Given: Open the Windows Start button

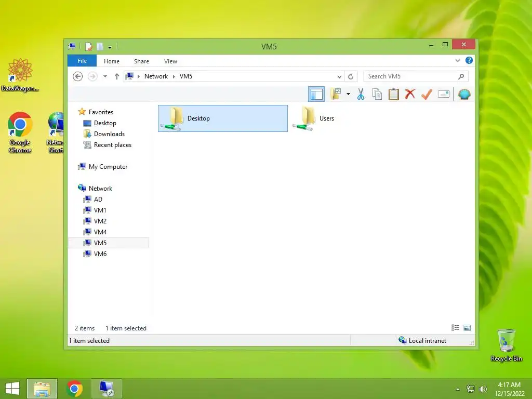Looking at the screenshot, I should tap(12, 389).
